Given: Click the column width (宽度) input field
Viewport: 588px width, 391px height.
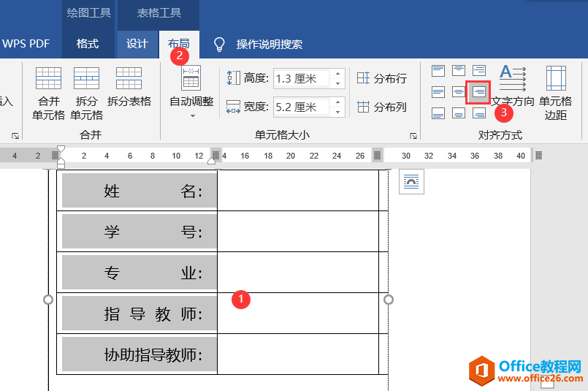Looking at the screenshot, I should click(302, 107).
